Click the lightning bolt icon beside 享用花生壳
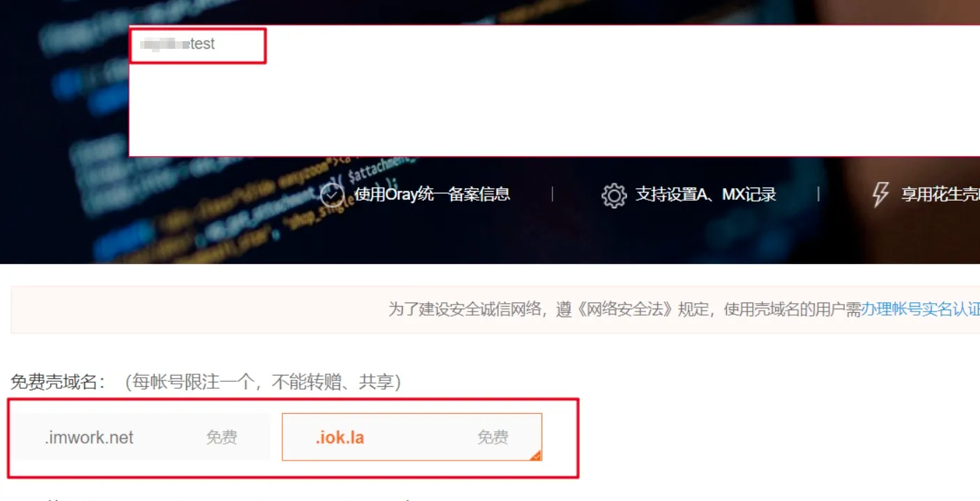The image size is (980, 501). [x=880, y=195]
